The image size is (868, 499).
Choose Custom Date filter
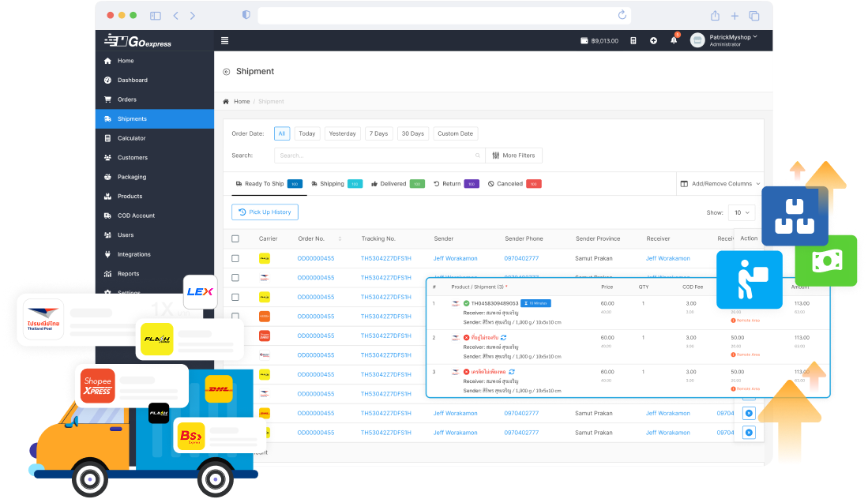[455, 134]
